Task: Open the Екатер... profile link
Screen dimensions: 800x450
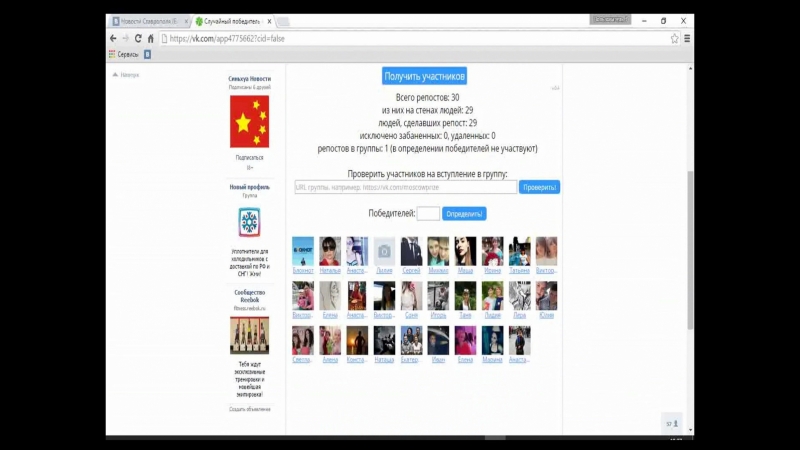Action: [x=411, y=360]
